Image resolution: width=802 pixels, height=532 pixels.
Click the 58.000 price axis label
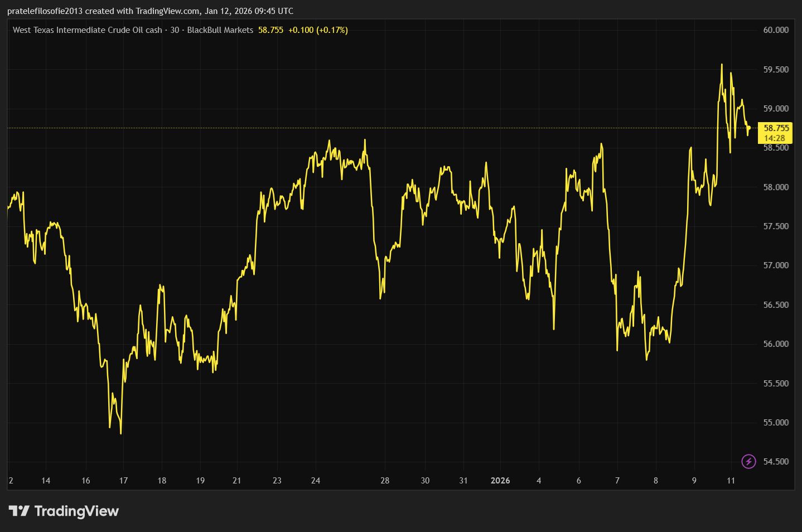click(x=776, y=187)
